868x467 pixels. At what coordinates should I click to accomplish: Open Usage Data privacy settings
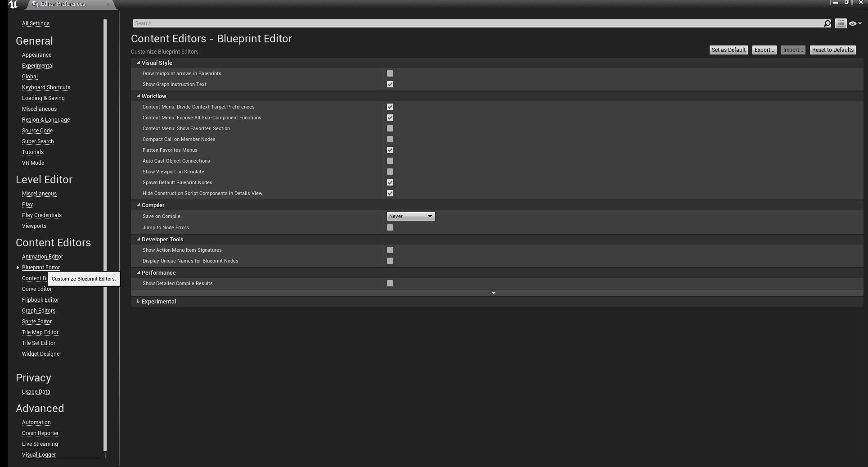(x=36, y=392)
